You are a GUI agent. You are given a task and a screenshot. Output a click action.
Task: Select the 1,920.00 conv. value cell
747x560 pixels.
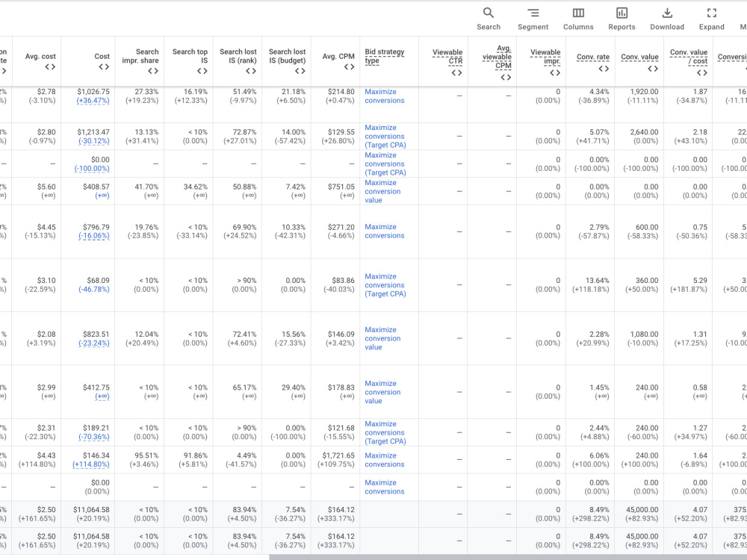(x=639, y=96)
